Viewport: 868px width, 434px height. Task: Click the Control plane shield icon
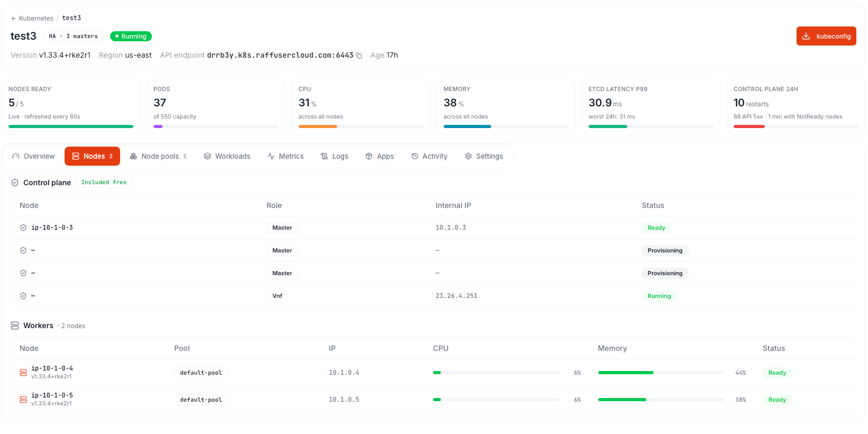(15, 183)
